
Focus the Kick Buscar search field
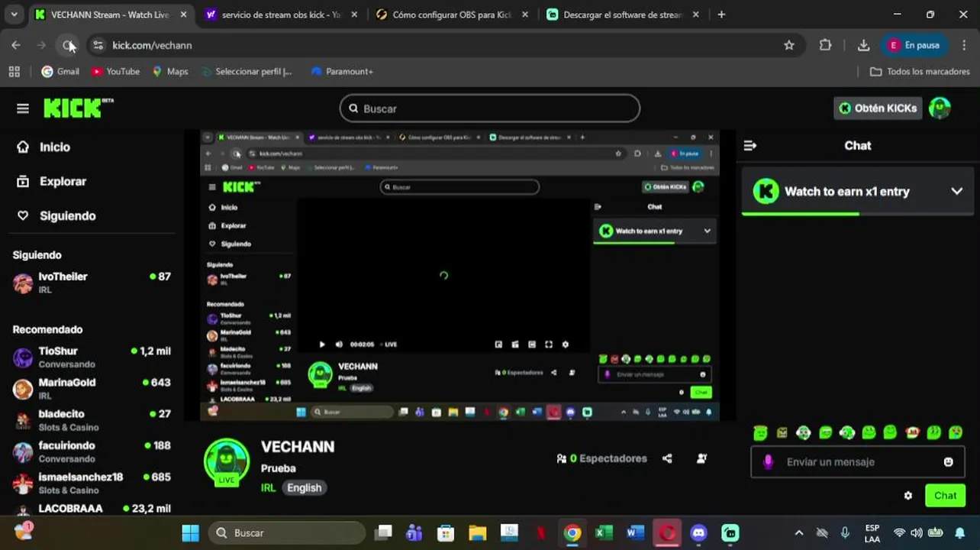[489, 108]
